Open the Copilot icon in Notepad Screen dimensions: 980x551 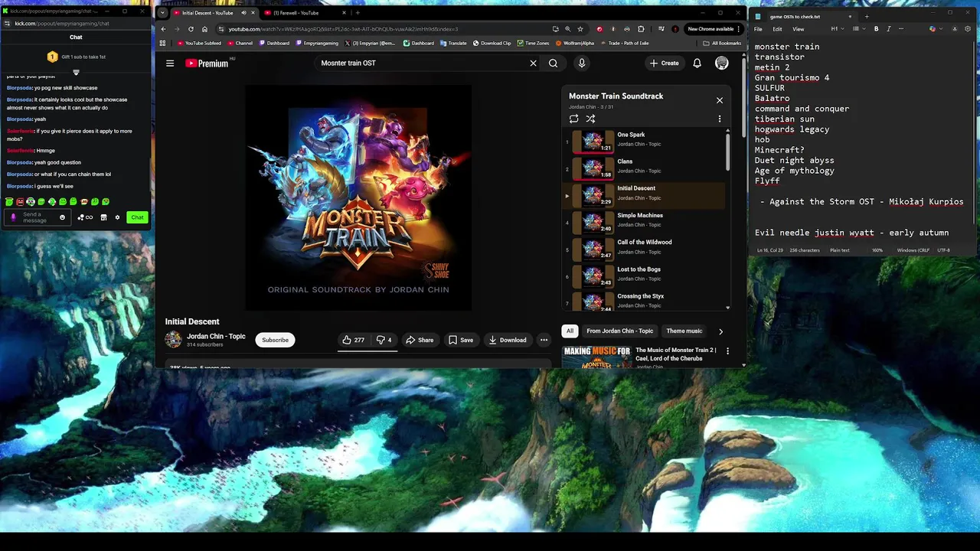tap(932, 29)
